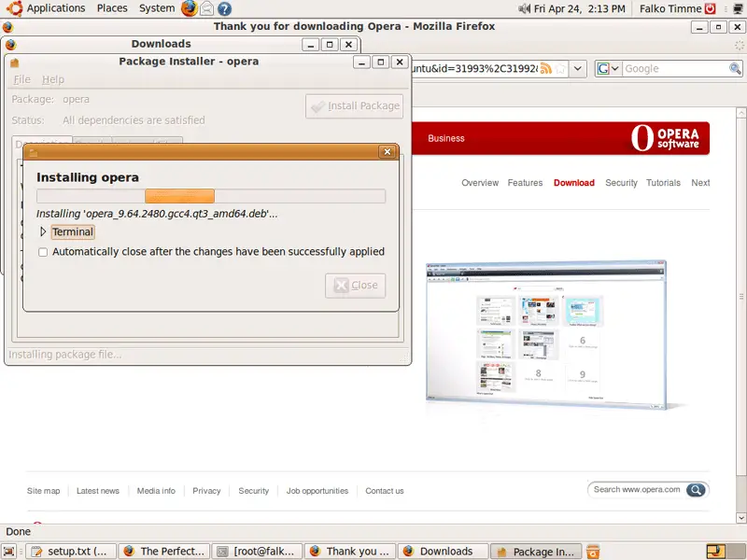Image resolution: width=747 pixels, height=560 pixels.
Task: Open the volume speaker icon
Action: 525,8
